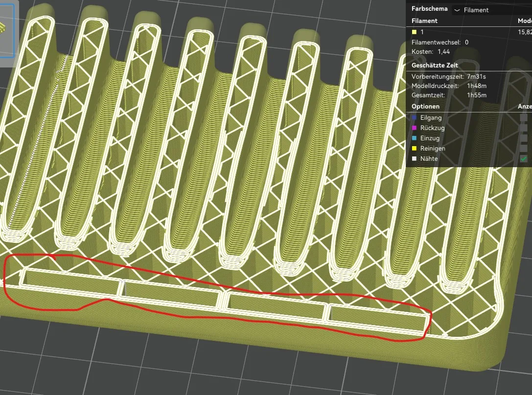Image resolution: width=532 pixels, height=395 pixels.
Task: Enable the Rückzug display checkbox
Action: (524, 128)
